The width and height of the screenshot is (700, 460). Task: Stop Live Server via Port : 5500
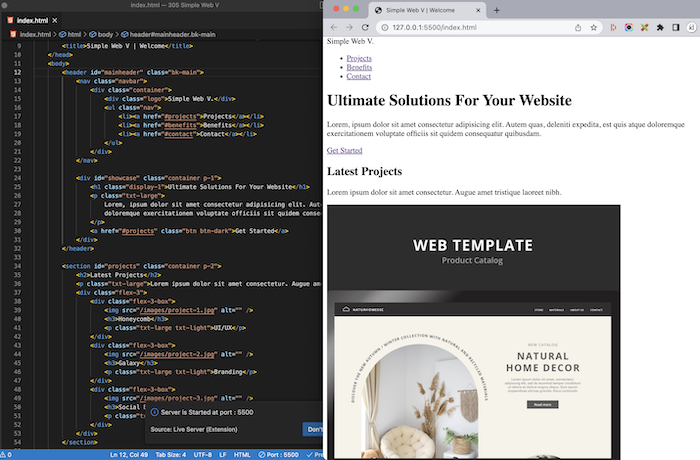(x=279, y=455)
